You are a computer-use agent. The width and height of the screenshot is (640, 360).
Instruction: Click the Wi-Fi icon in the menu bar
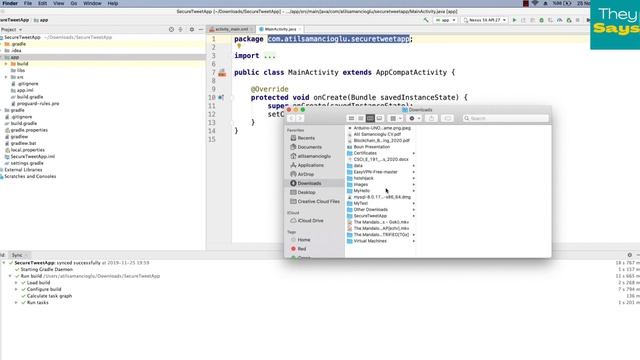535,3
